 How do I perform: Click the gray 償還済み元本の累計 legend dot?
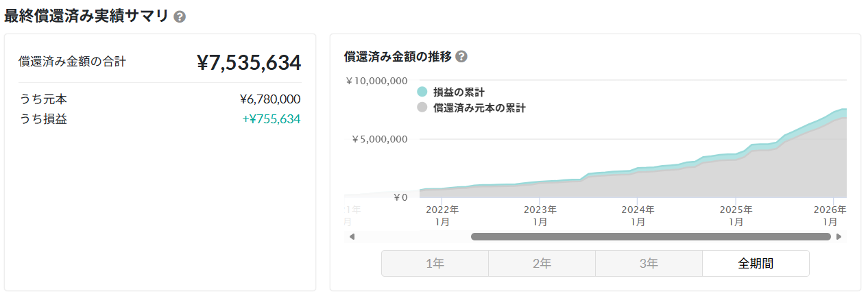[422, 108]
